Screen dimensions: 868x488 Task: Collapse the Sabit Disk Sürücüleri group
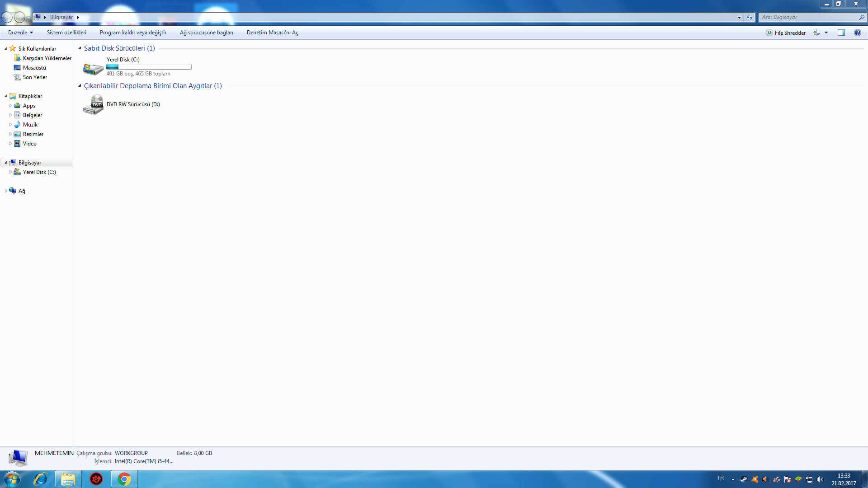[x=80, y=48]
